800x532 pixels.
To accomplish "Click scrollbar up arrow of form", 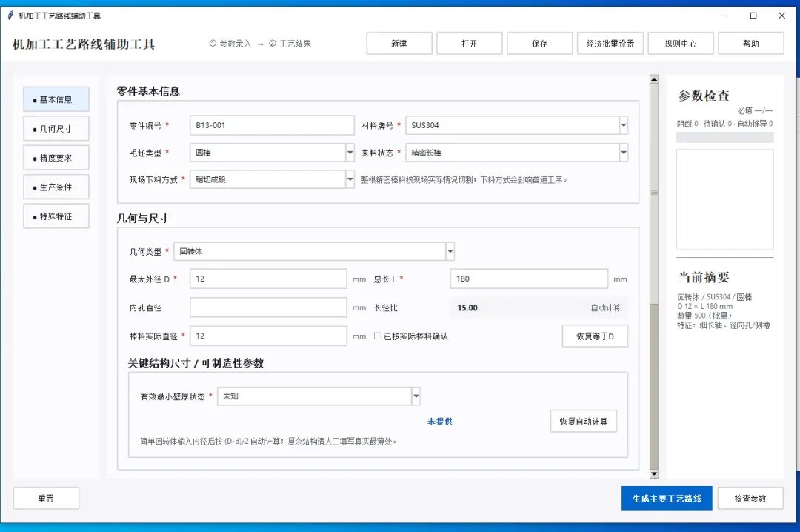I will [x=654, y=79].
